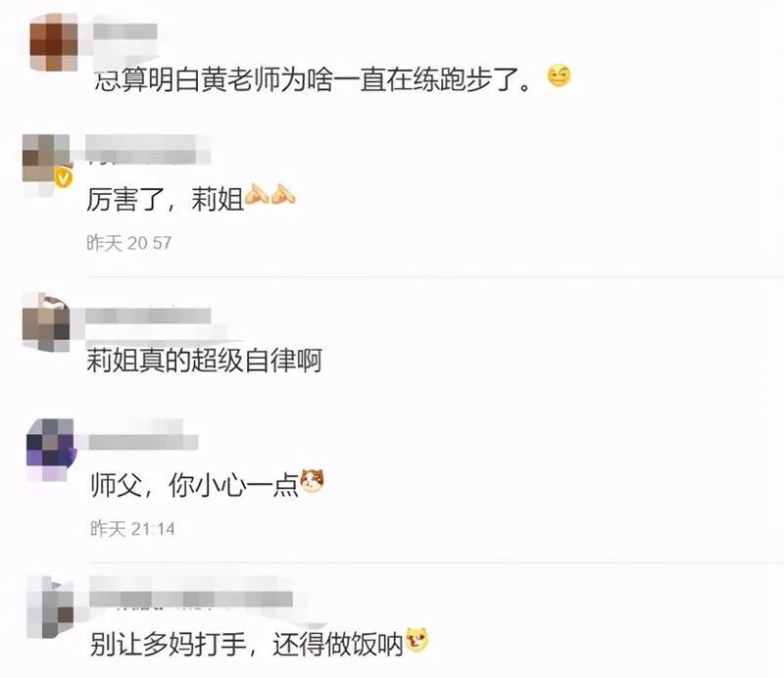784x678 pixels.
Task: Click the blurred username of the first comment
Action: tap(125, 32)
